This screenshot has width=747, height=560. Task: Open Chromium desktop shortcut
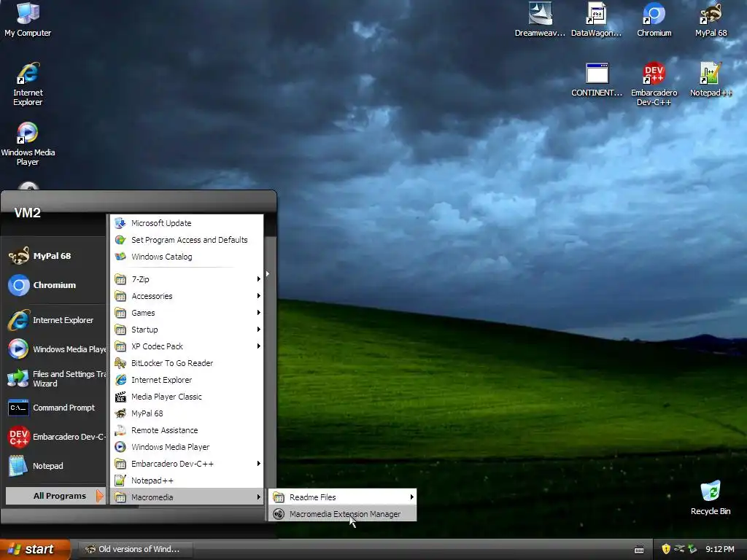pos(654,20)
